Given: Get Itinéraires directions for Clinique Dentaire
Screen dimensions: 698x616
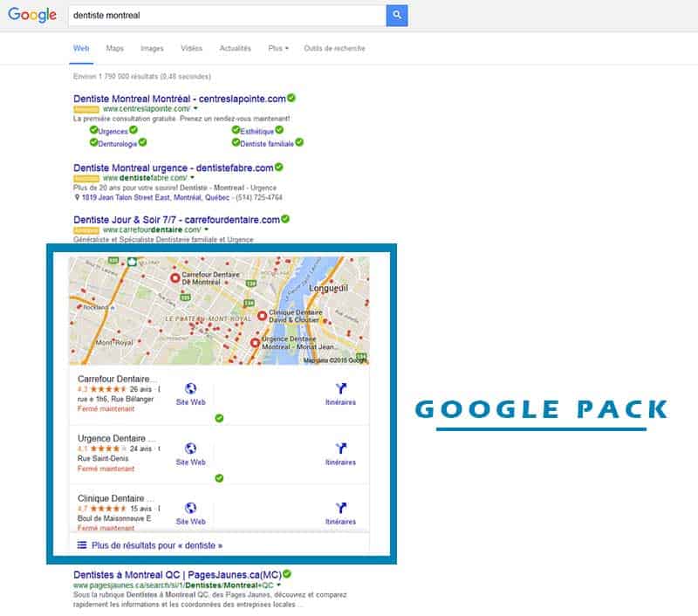Looking at the screenshot, I should point(340,508).
